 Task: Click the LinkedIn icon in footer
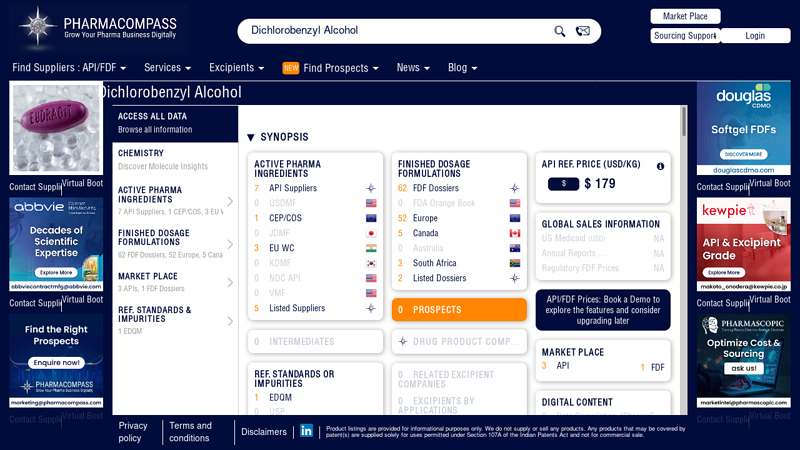pyautogui.click(x=306, y=431)
